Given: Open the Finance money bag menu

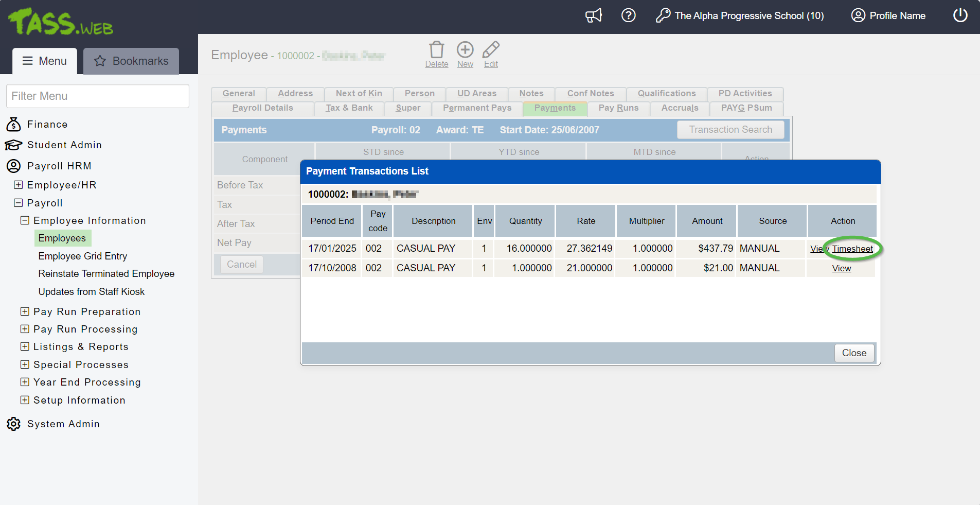Looking at the screenshot, I should coord(13,124).
